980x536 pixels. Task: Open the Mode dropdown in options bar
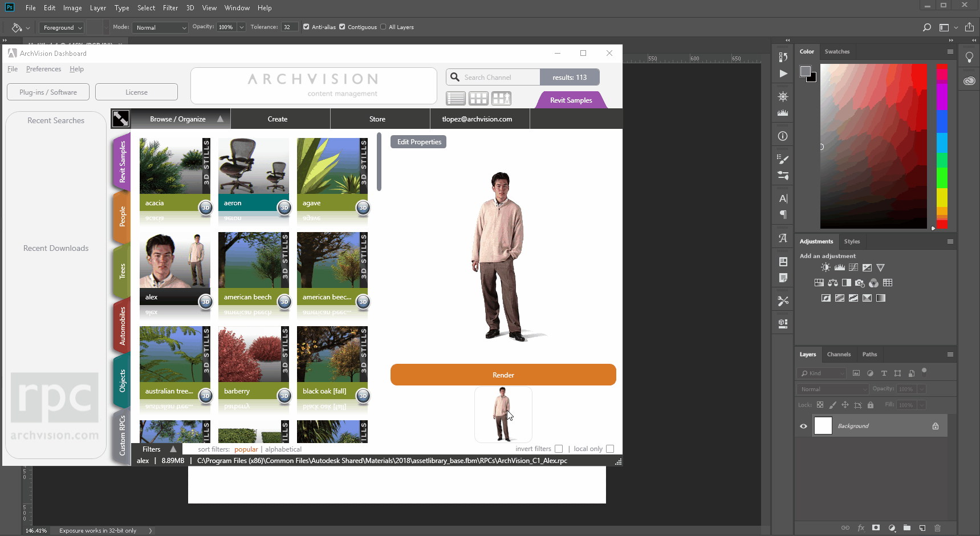tap(160, 27)
